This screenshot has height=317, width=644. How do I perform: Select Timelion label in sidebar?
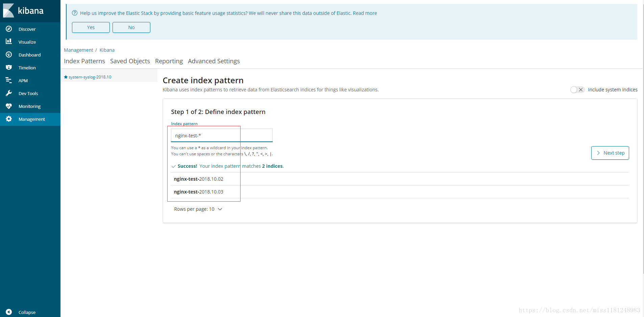point(27,68)
